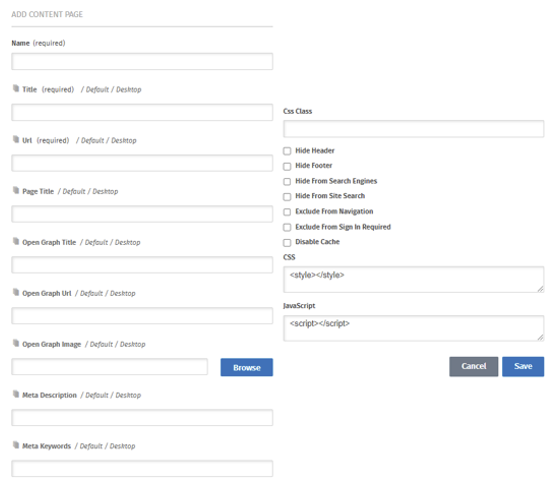Check Hide From Site Search
The image size is (558, 491).
coord(287,197)
